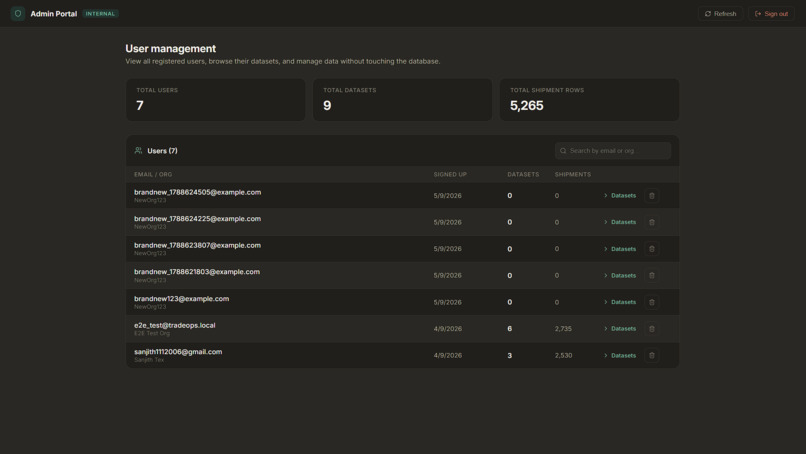The height and width of the screenshot is (454, 806).
Task: Delete user e2e_test@tradeops.local via trash icon
Action: (x=652, y=329)
